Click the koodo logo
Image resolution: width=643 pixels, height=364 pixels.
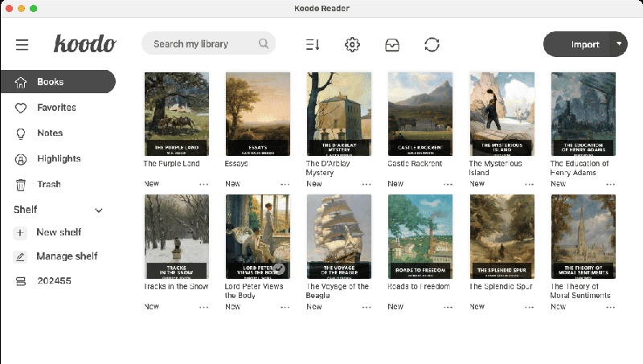85,43
